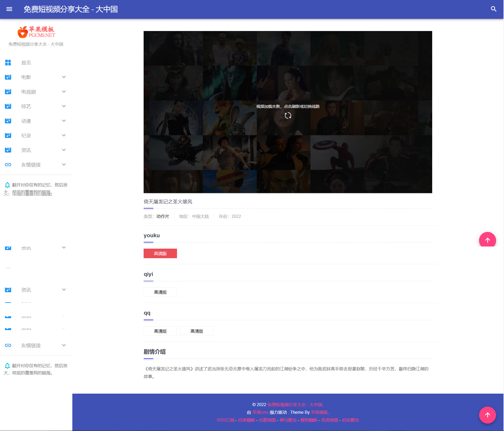Click the refresh icon in video player
The height and width of the screenshot is (431, 504).
tap(288, 116)
